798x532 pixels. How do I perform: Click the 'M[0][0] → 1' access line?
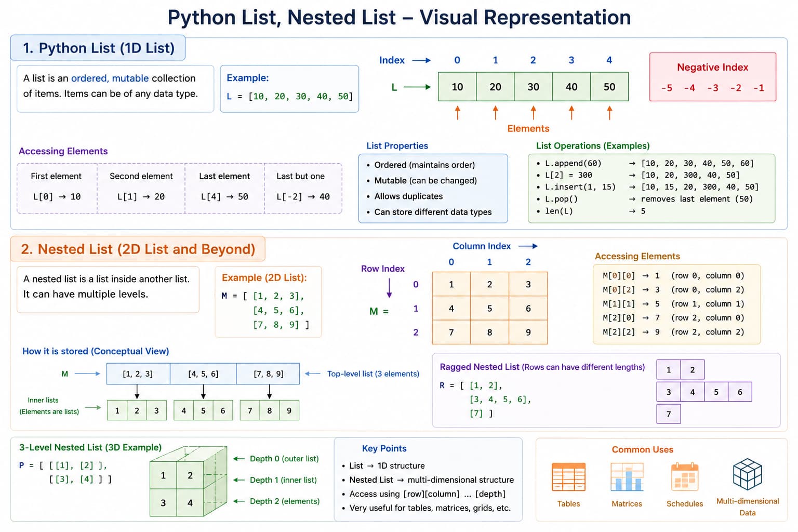pyautogui.click(x=673, y=276)
